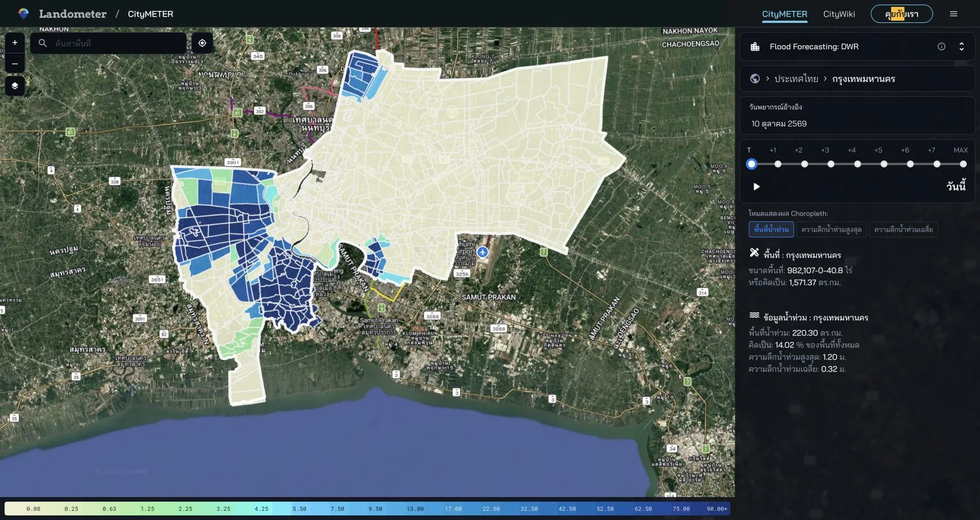Jump timeline to the +7 day marker
The image size is (980, 520).
point(936,164)
